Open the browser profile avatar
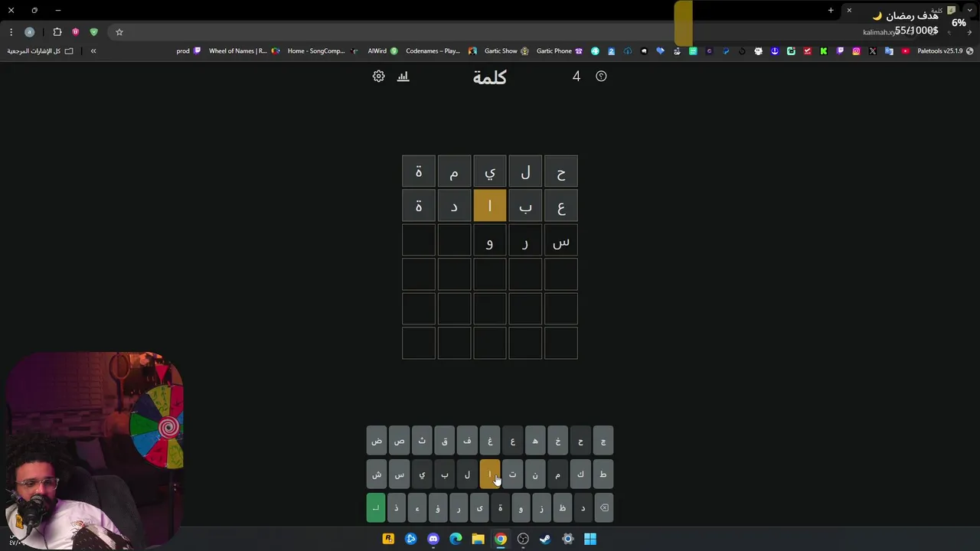 [x=30, y=32]
